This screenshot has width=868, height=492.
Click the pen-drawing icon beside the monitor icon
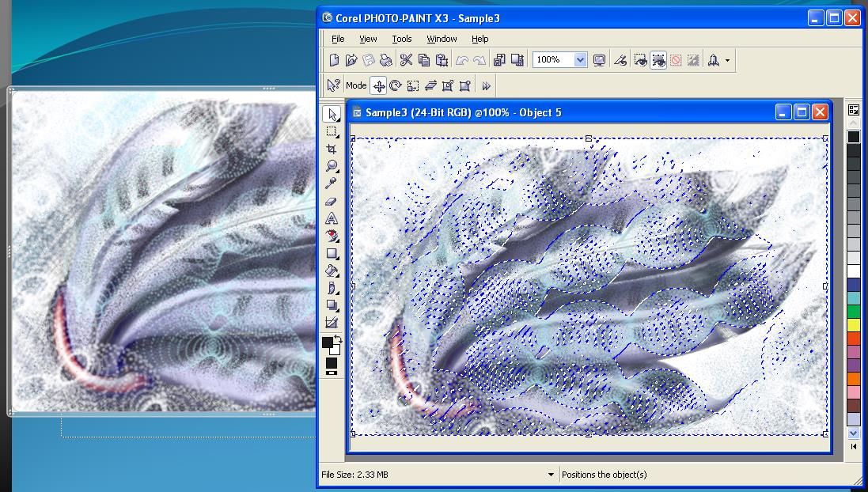[x=620, y=60]
